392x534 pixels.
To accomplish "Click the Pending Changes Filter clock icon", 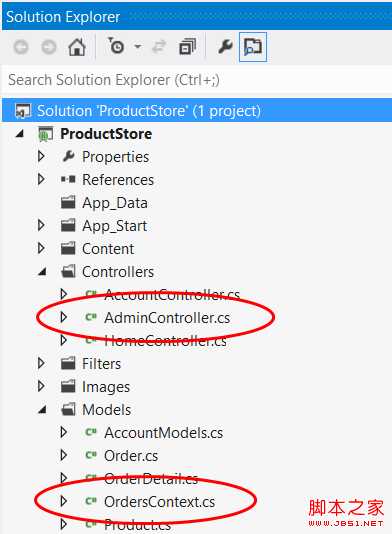I will pos(116,46).
